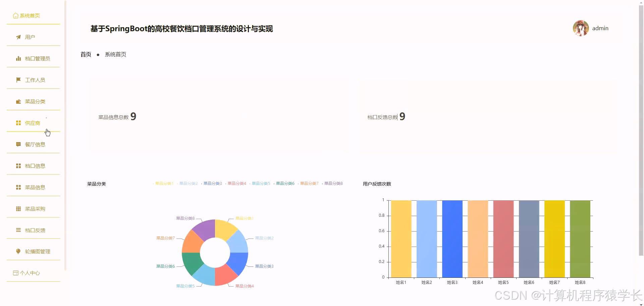Select the 轮播图管理 globe icon

(18, 251)
